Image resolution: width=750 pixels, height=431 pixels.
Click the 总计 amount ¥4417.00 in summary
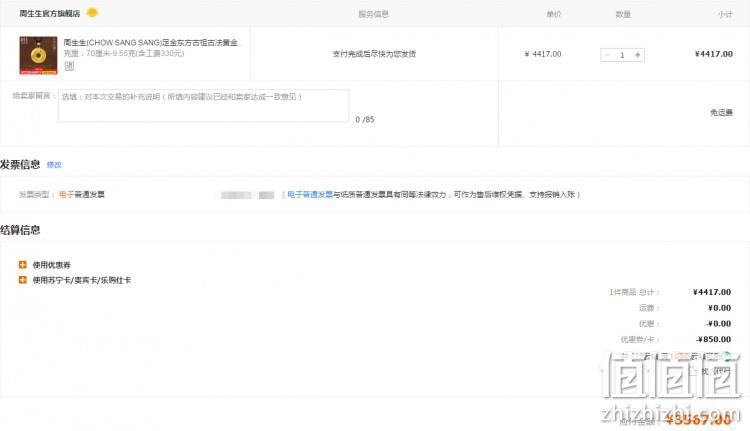[x=712, y=292]
